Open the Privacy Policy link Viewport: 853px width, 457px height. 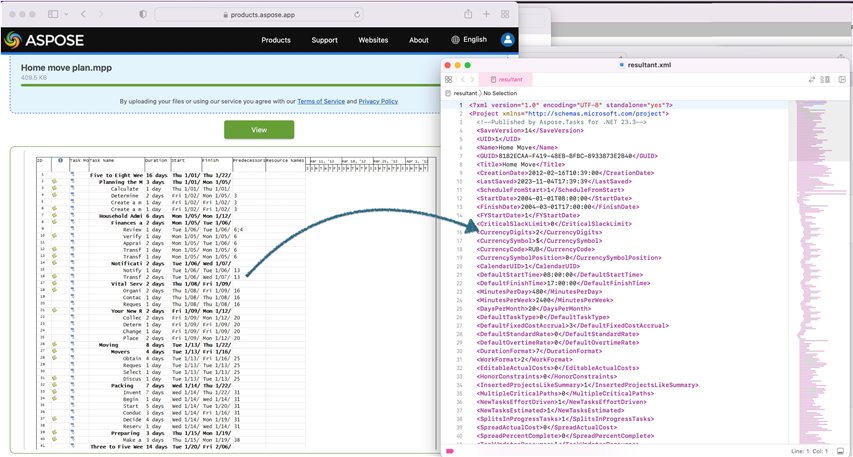378,101
